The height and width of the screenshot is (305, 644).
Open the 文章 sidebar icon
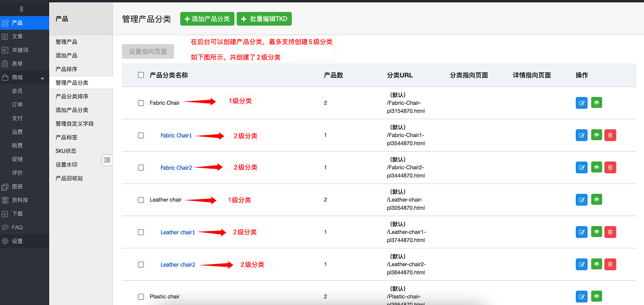(5, 36)
